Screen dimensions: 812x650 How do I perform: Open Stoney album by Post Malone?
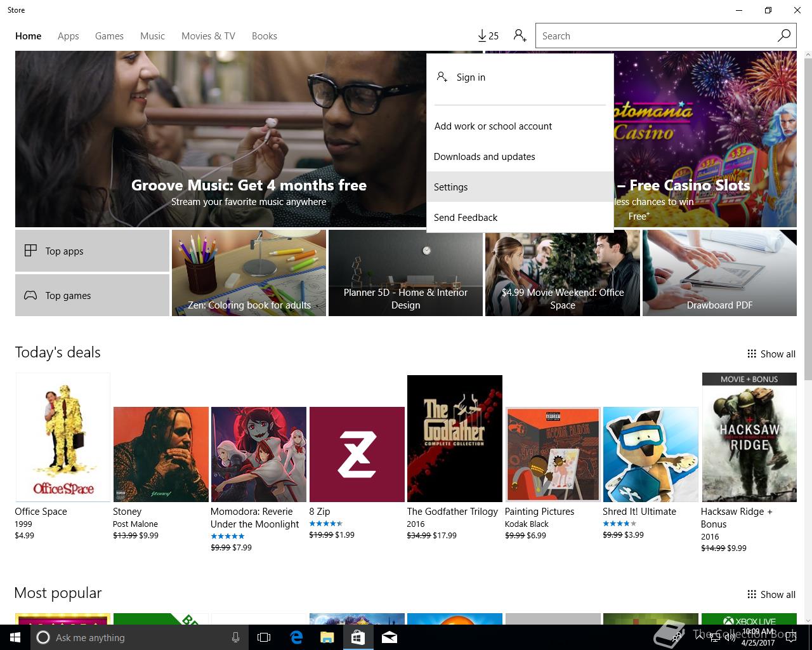[x=161, y=454]
